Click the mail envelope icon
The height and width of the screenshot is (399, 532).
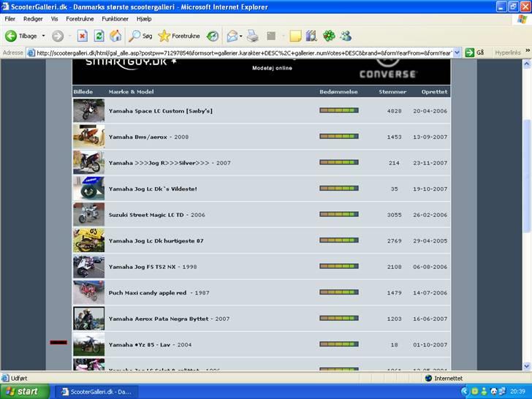pyautogui.click(x=232, y=36)
